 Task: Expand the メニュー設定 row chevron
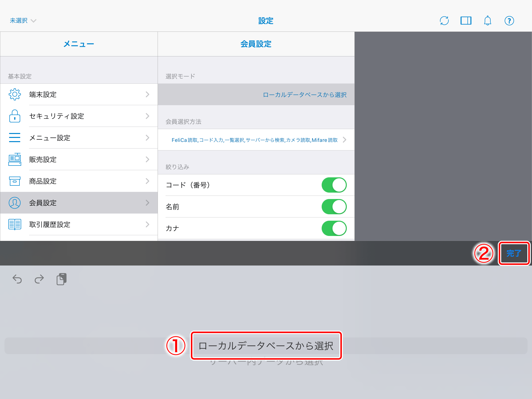click(148, 138)
